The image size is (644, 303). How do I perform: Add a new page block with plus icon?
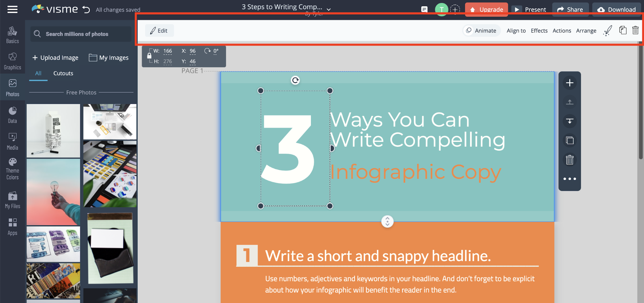click(570, 83)
